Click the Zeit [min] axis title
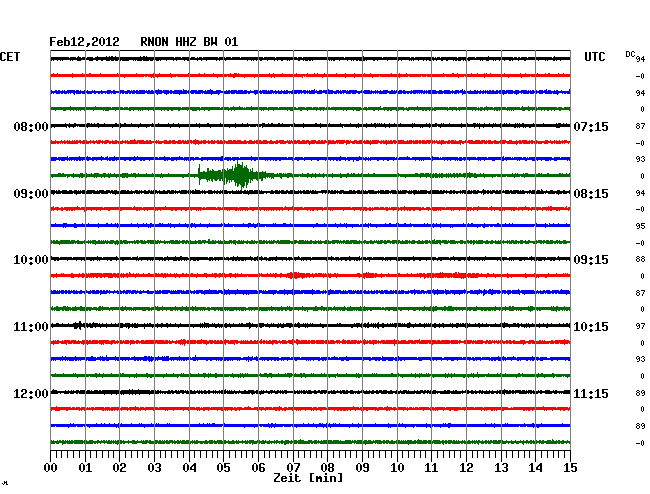Screen dimensions: 650x494 pyautogui.click(x=308, y=478)
